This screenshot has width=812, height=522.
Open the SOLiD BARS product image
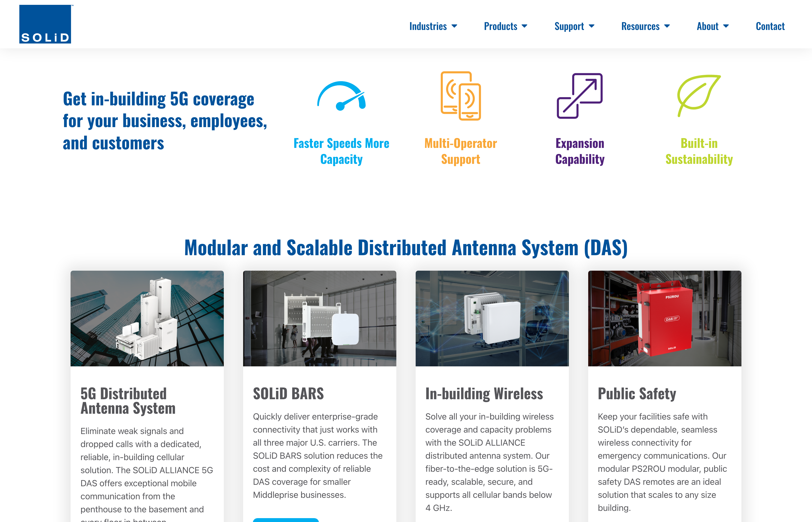pos(319,318)
